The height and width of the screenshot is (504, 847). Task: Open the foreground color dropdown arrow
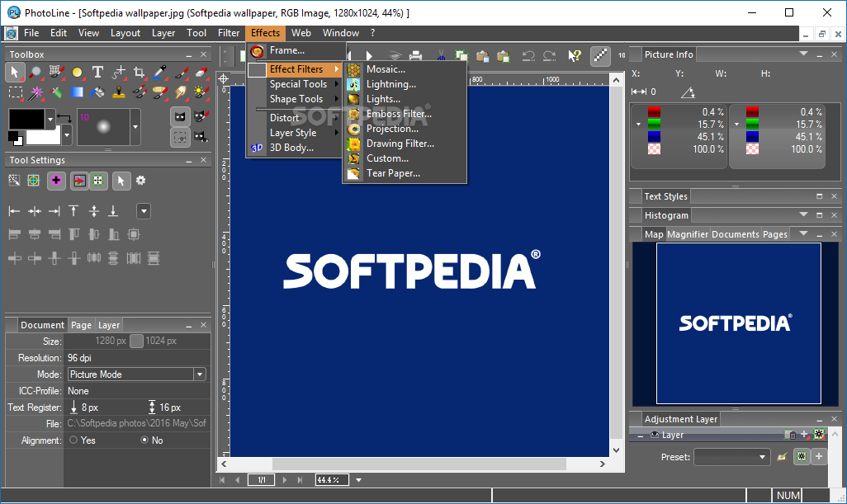(50, 118)
